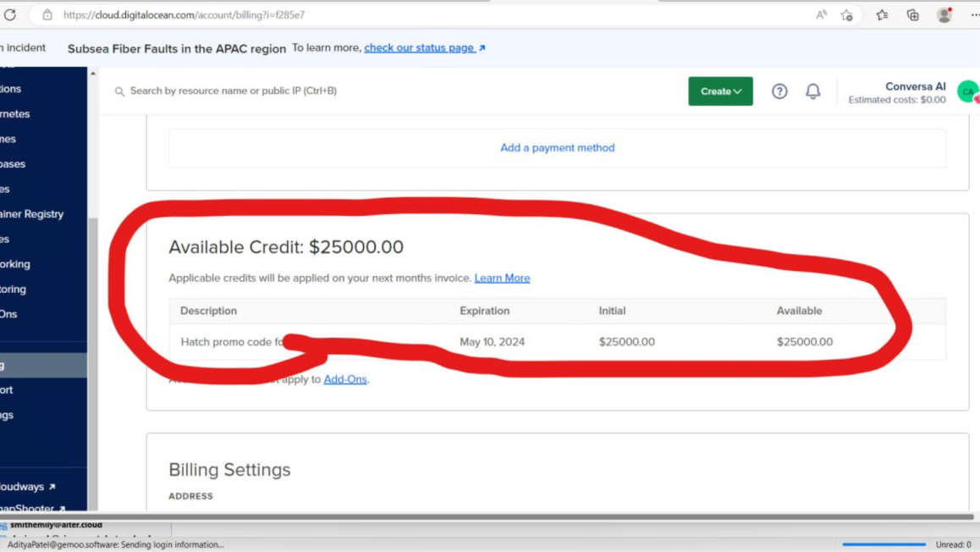This screenshot has width=980, height=552.
Task: Open the Cloudways external link in sidebar
Action: tap(27, 486)
